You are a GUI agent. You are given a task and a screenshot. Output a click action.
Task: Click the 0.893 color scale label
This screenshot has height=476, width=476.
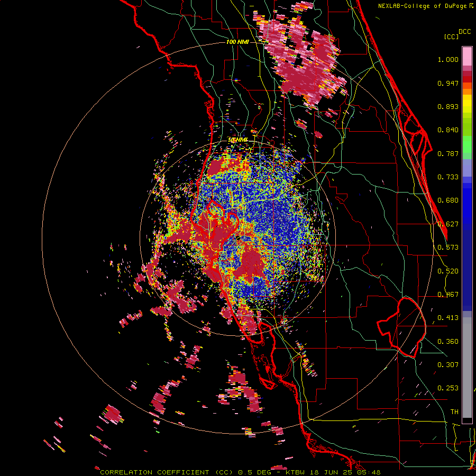(448, 106)
